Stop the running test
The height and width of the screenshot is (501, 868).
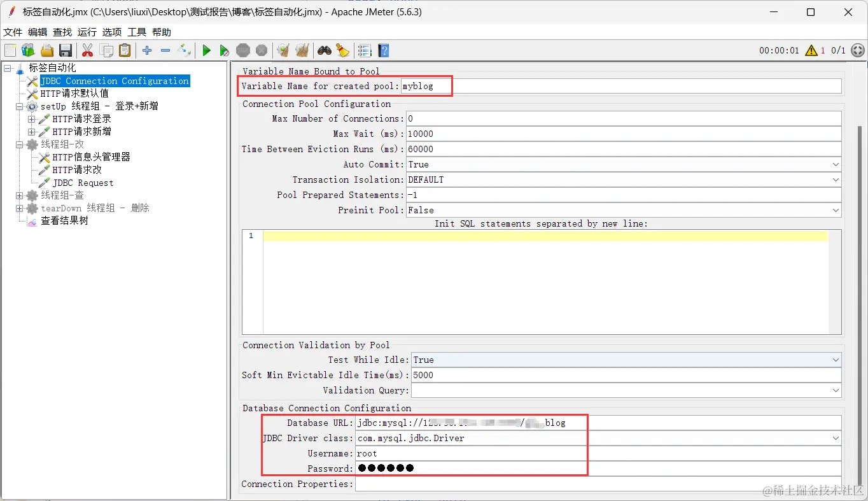[x=242, y=50]
